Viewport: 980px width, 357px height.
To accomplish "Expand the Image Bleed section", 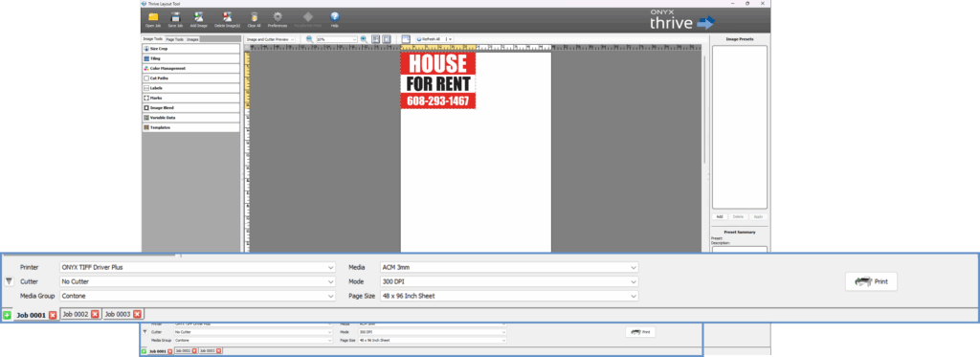I will click(x=190, y=107).
